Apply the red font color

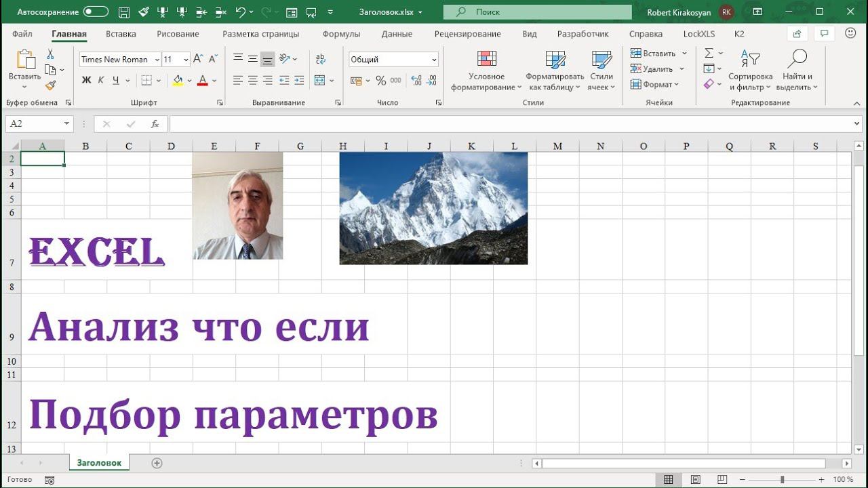coord(202,80)
